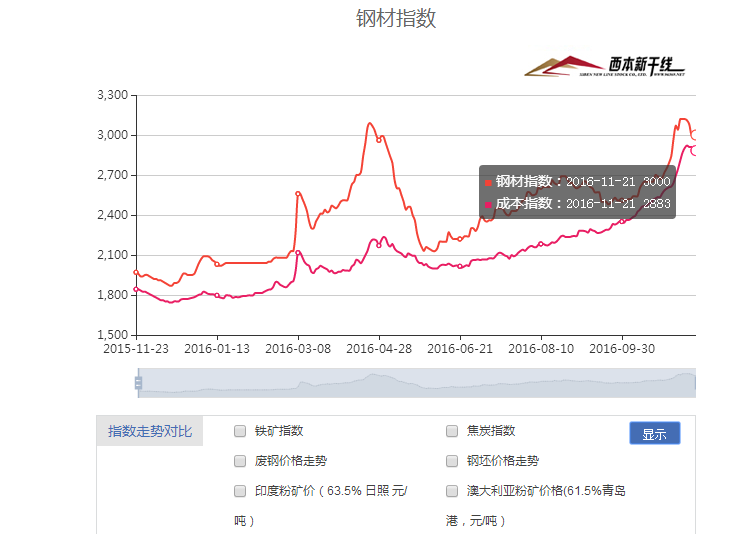Viewport: 732px width, 534px height.
Task: Check the 废钢价格走势 option
Action: pyautogui.click(x=240, y=461)
